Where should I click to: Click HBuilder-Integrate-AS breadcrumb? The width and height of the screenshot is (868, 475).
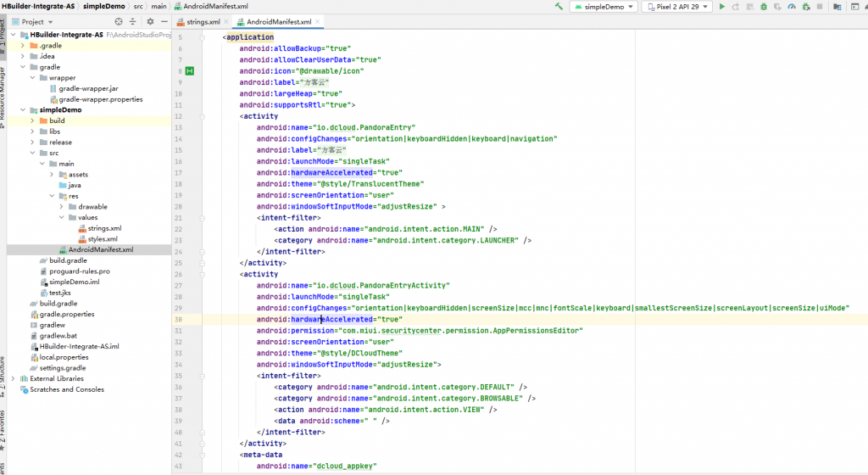point(38,6)
